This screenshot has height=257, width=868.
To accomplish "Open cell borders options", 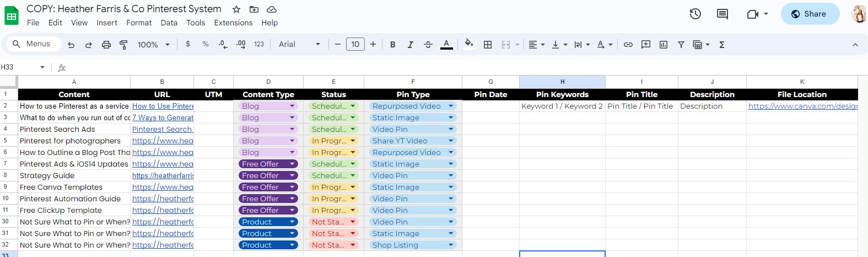I will pyautogui.click(x=488, y=45).
